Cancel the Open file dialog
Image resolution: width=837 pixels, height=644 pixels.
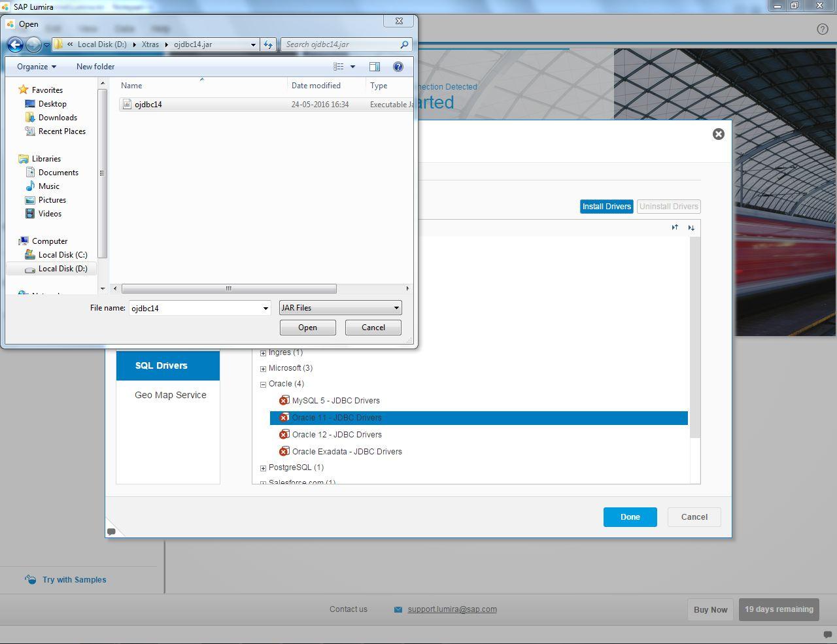[373, 328]
